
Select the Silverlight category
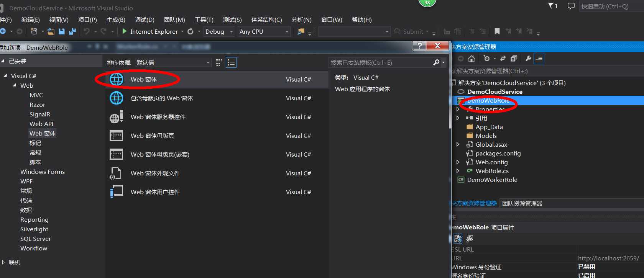(x=34, y=229)
